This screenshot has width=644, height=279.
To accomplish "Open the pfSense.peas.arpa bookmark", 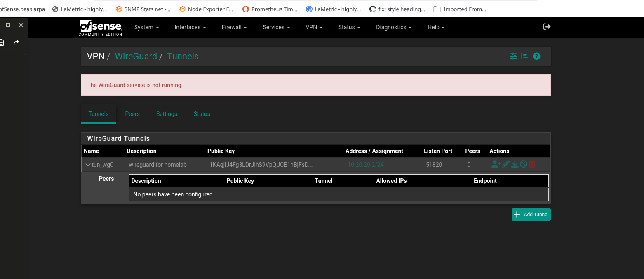I will click(x=22, y=9).
